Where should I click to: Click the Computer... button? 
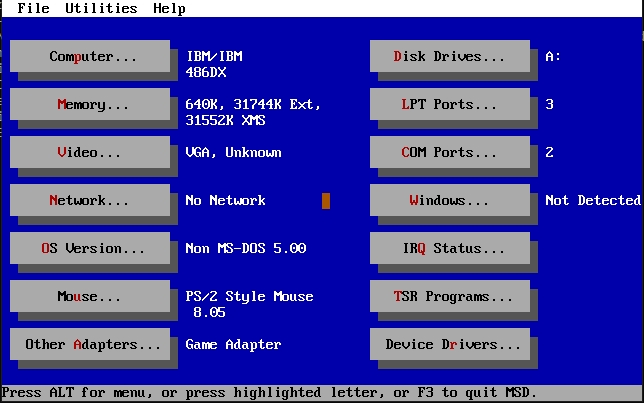(90, 56)
